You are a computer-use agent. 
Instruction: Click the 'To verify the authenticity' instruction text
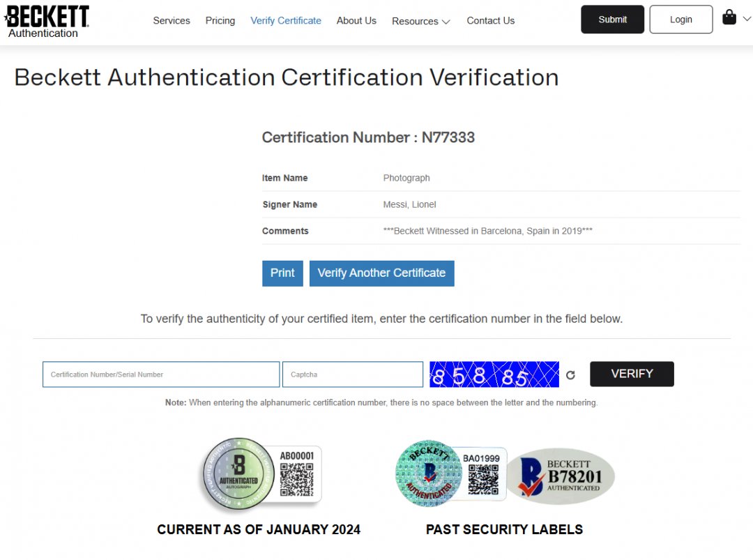click(x=381, y=319)
